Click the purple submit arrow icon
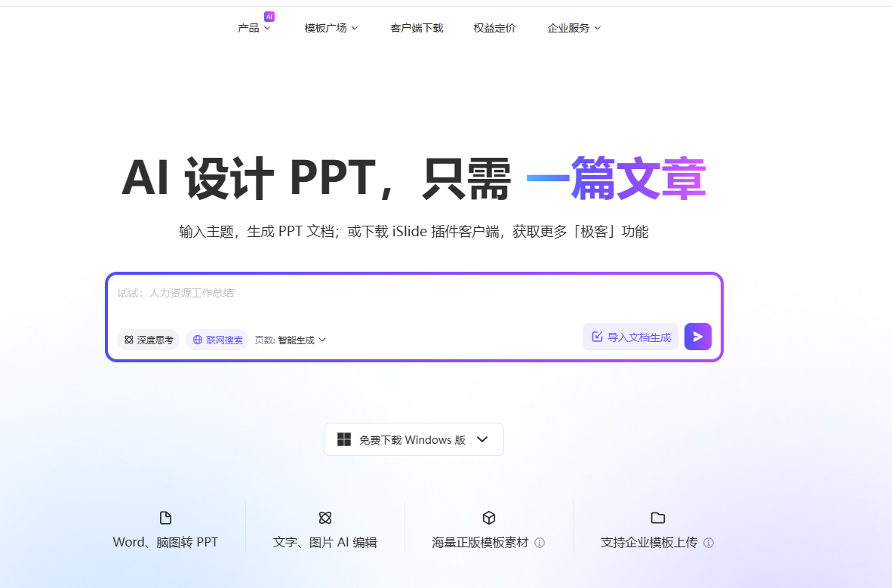This screenshot has width=892, height=588. [x=697, y=336]
